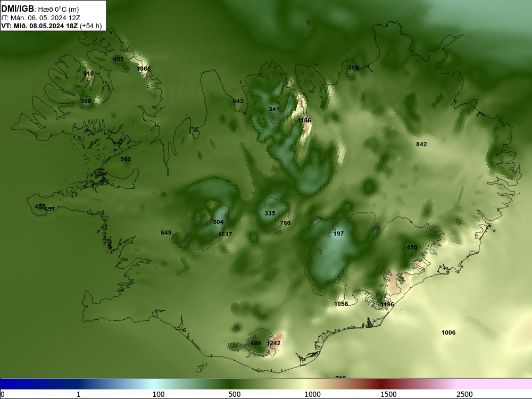Click the 'VT: Mið. 08.05.2024 18Z' valid time line
The image size is (532, 399).
[x=39, y=26]
